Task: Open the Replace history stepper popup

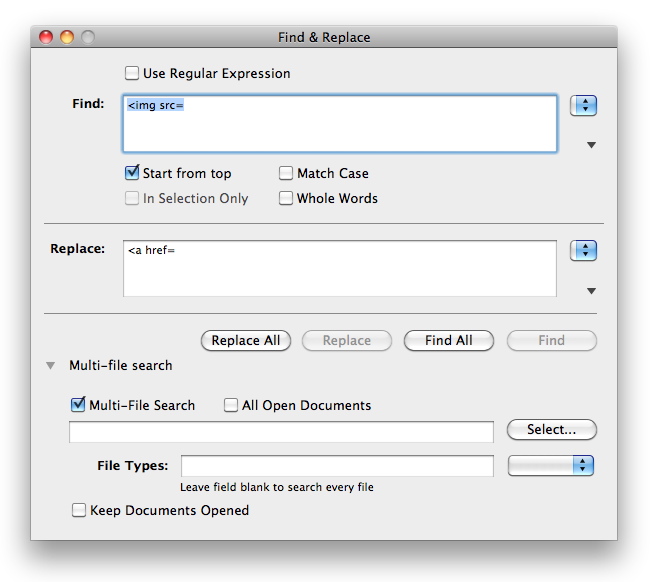Action: 583,251
